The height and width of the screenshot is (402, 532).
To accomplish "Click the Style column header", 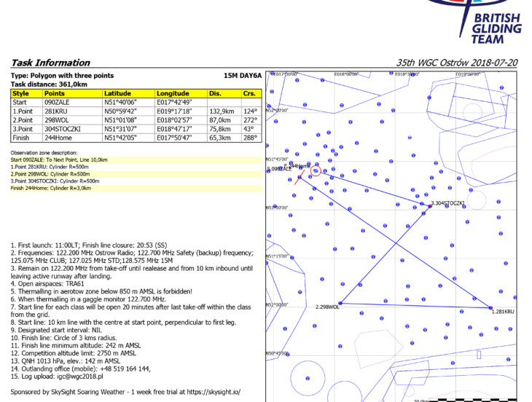I will point(21,93).
